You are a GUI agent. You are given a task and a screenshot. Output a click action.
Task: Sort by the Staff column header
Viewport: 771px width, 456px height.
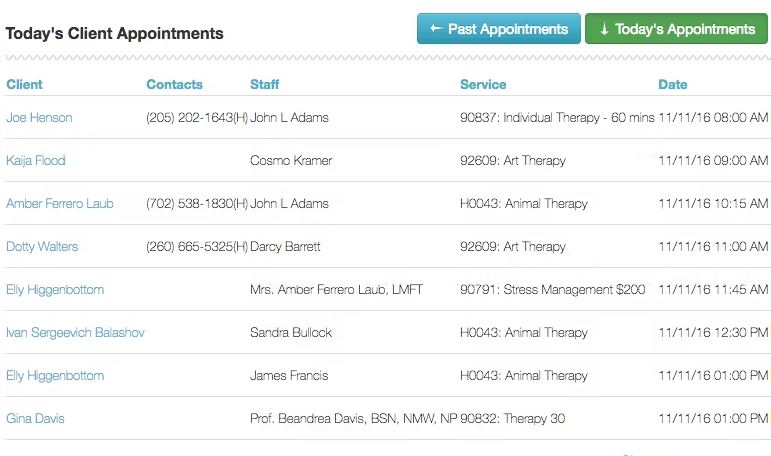point(265,84)
